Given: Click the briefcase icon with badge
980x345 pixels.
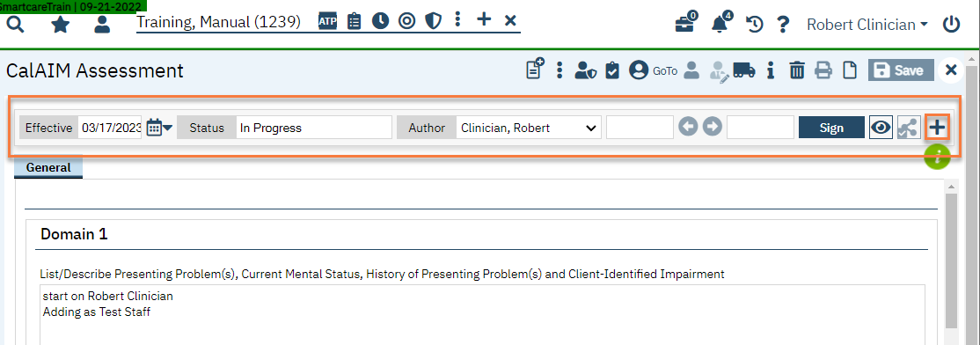Looking at the screenshot, I should [x=685, y=24].
